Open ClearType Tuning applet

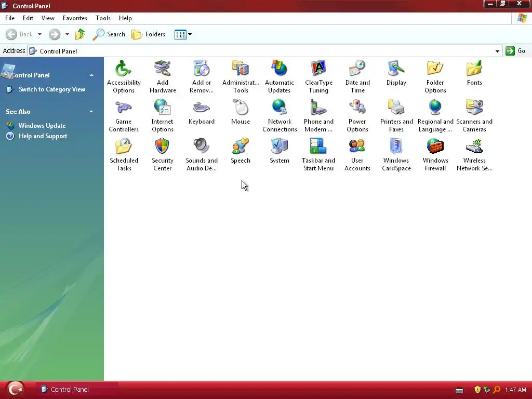[318, 77]
